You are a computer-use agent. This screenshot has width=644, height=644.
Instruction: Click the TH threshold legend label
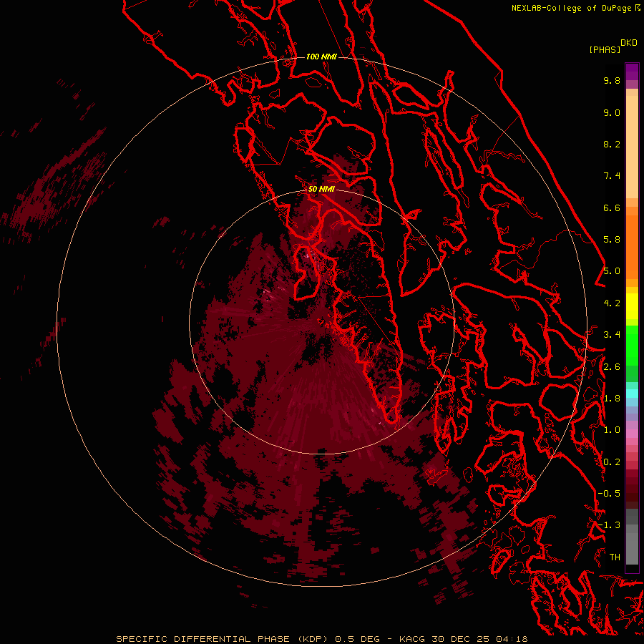(615, 557)
